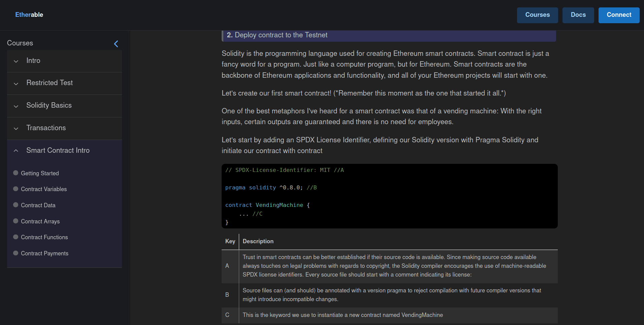Image resolution: width=644 pixels, height=325 pixels.
Task: Click the Contract Functions bullet icon
Action: click(x=15, y=237)
